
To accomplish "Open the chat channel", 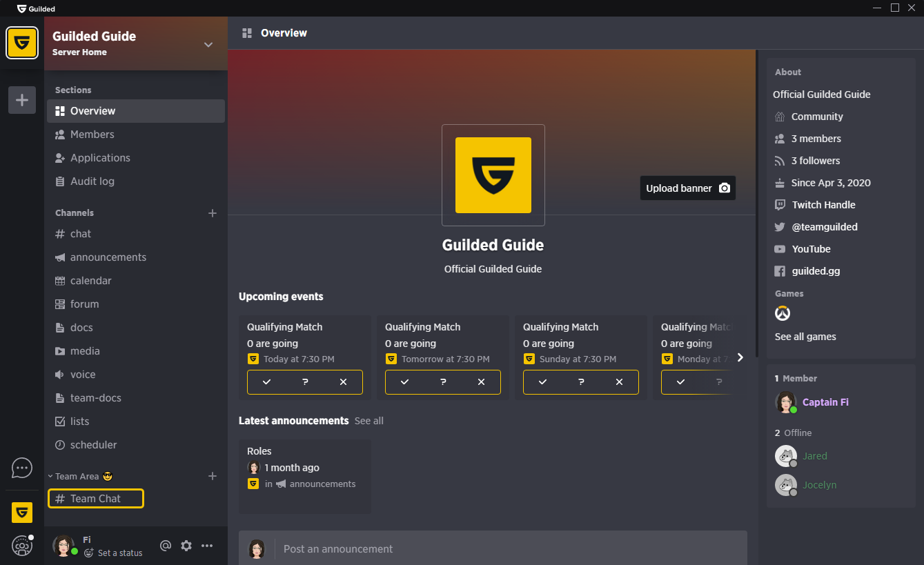I will pyautogui.click(x=136, y=234).
